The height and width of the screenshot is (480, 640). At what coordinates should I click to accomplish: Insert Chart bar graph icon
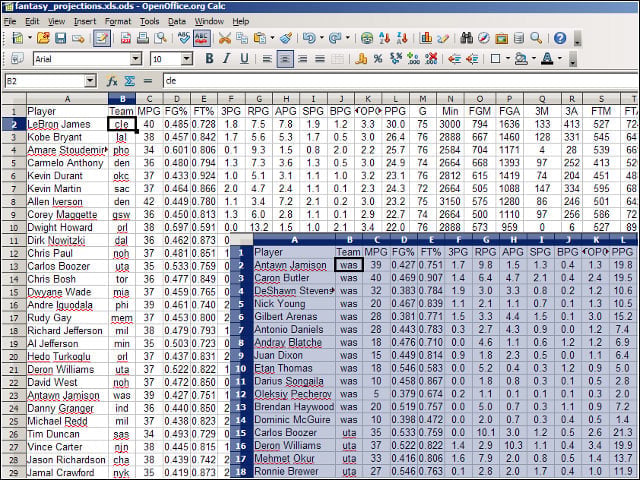pyautogui.click(x=426, y=38)
